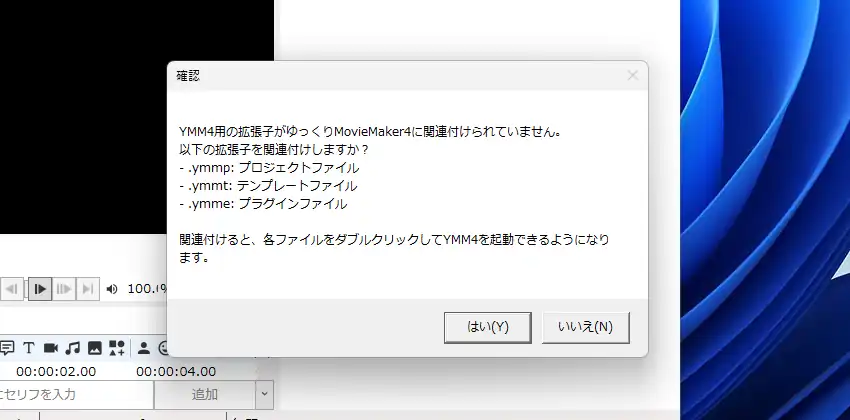Viewport: 850px width, 420px height.
Task: Click the 00:00:02.00 timeline ruler mark
Action: 56,371
